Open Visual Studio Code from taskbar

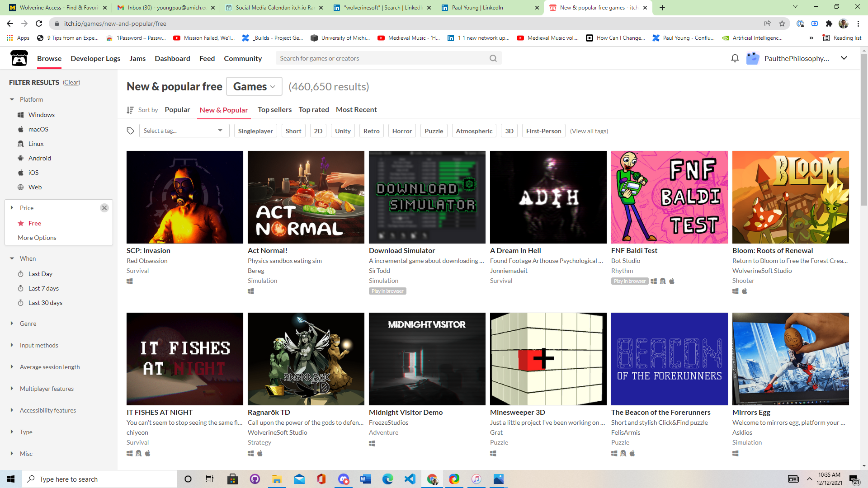tap(410, 479)
